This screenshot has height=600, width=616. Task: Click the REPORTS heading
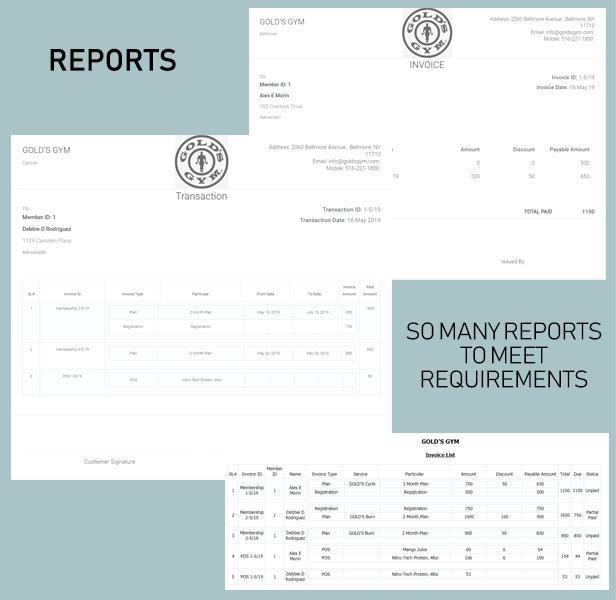[113, 60]
